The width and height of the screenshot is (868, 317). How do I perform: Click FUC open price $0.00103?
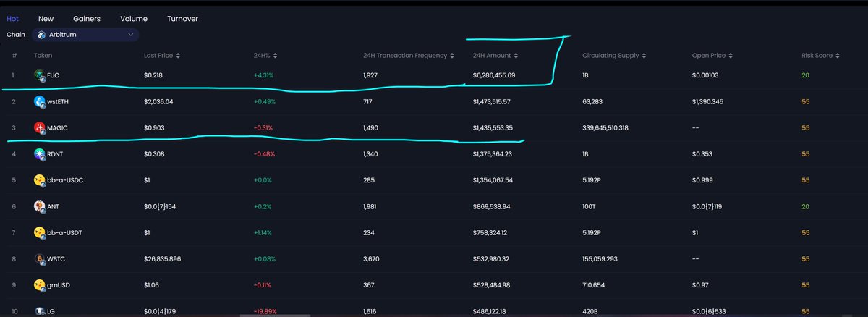[x=705, y=75]
